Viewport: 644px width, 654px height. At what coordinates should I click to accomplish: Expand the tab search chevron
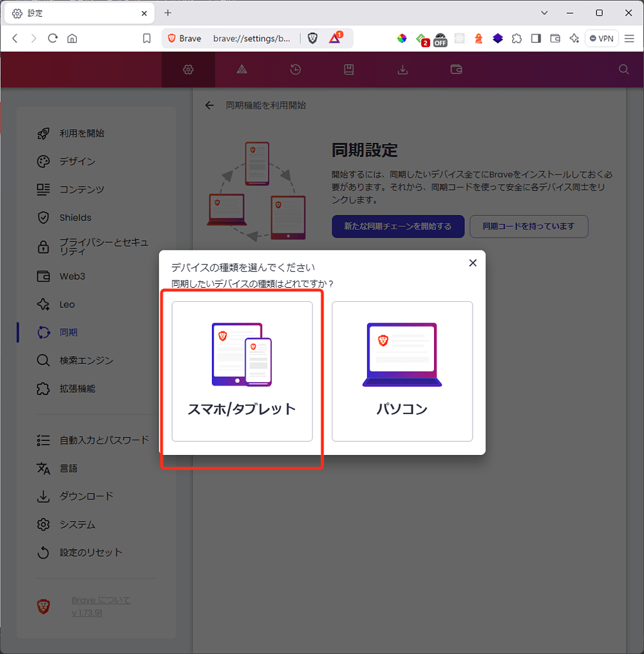[544, 13]
